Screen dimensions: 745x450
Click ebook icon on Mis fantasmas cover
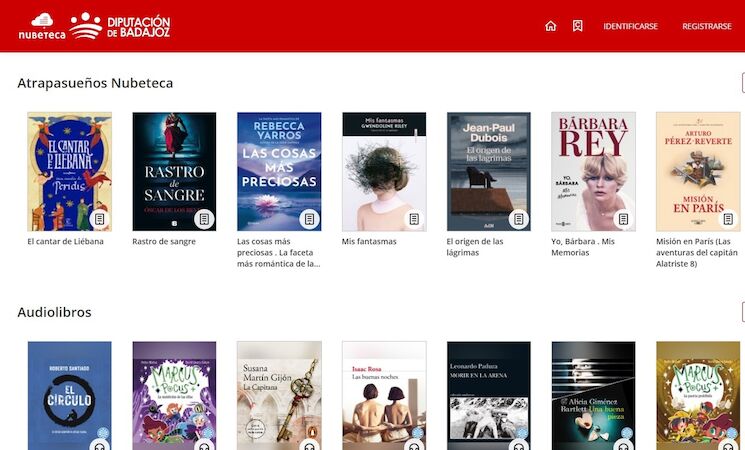(414, 219)
